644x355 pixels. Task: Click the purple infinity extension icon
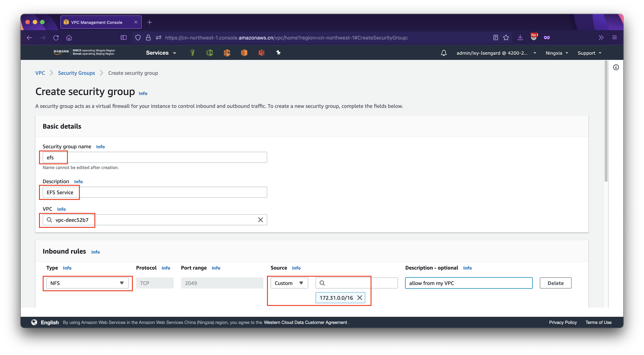coord(547,38)
